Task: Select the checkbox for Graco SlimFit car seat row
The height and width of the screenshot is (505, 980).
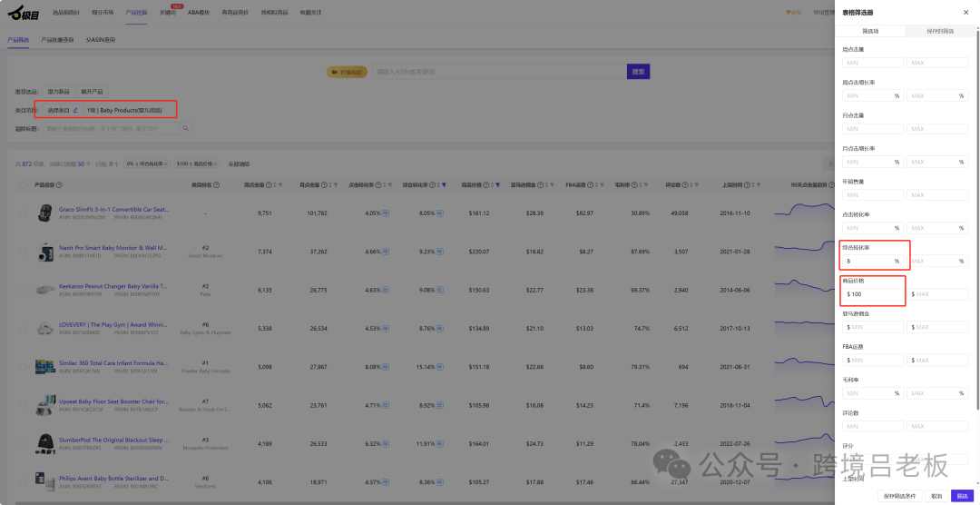Action: [23, 213]
